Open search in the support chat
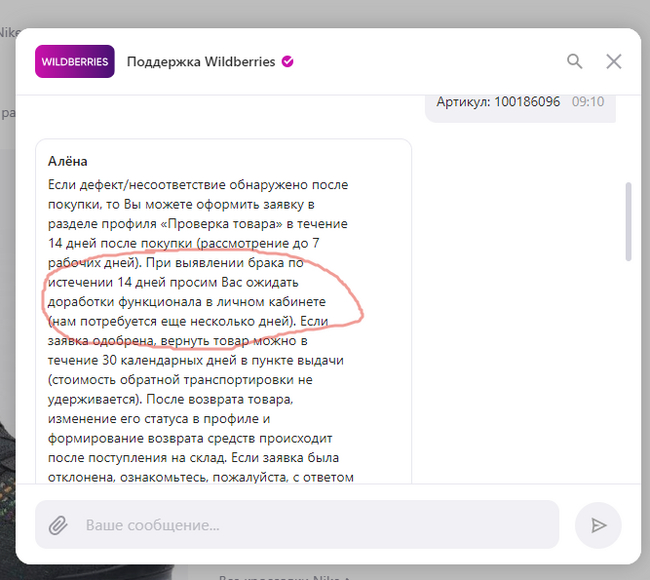 (x=574, y=61)
